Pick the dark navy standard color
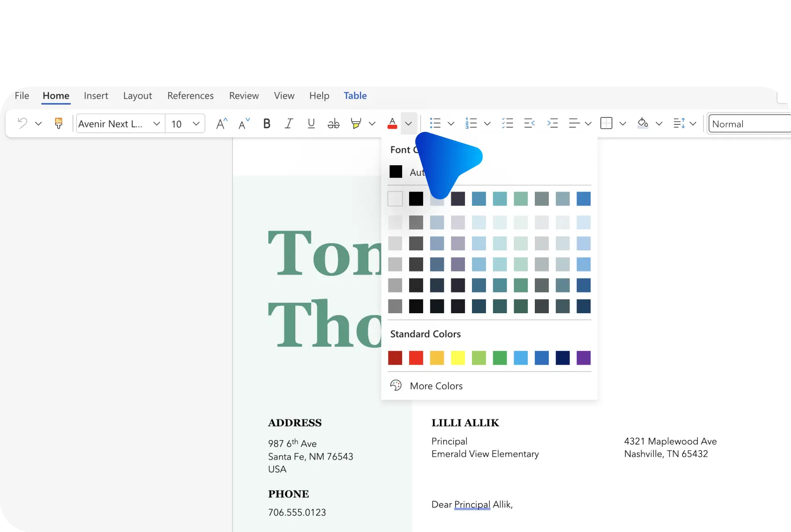Image resolution: width=791 pixels, height=532 pixels. [x=562, y=358]
